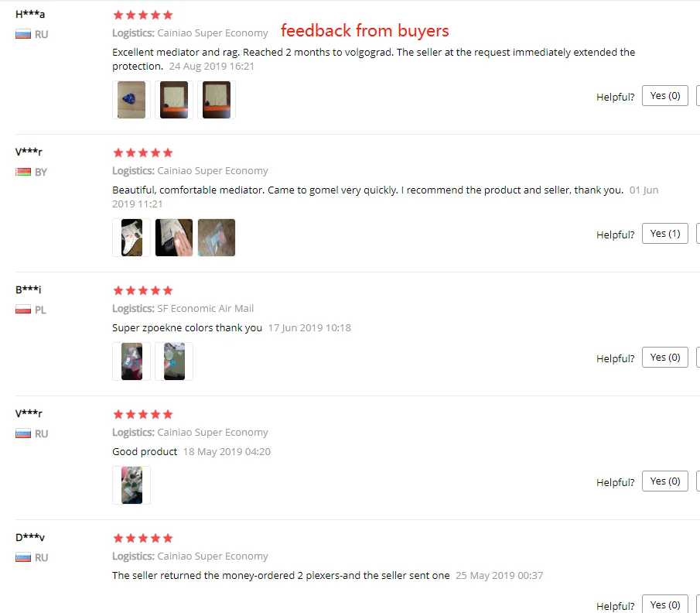
Task: Click the Poland flag icon beside PL
Action: tap(23, 309)
